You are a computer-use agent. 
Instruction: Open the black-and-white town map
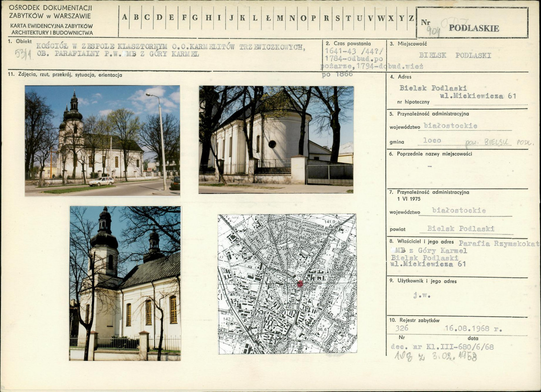click(x=287, y=284)
